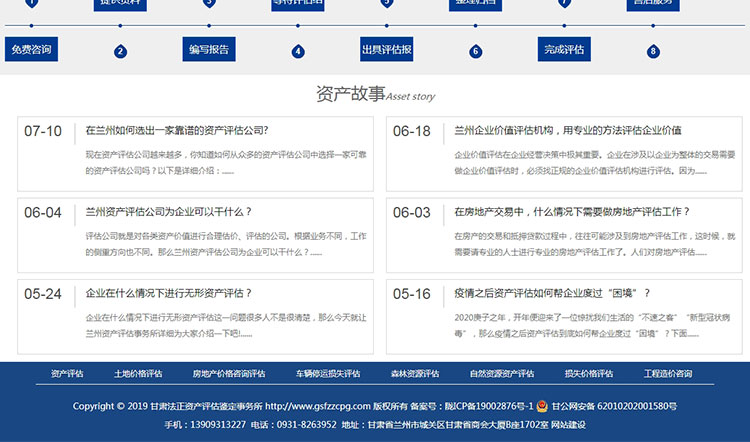Click the 免费咨询 step button
750x442 pixels.
(31, 49)
